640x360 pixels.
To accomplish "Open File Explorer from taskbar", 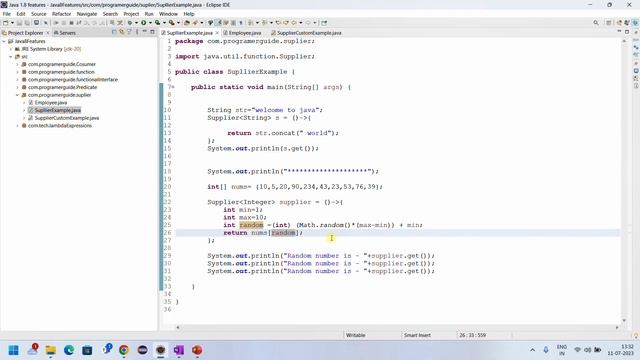I will 51,350.
